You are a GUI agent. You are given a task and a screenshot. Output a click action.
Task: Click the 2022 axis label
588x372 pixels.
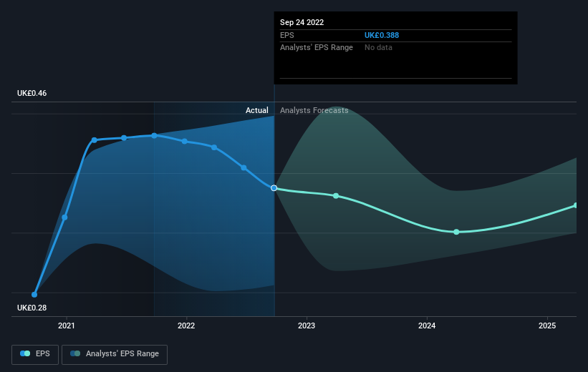pyautogui.click(x=186, y=325)
